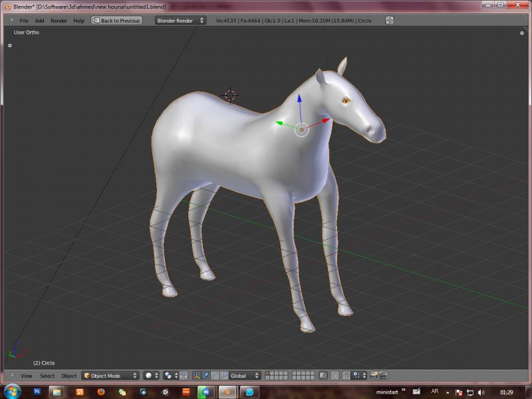Click the green 'm' taskbar application icon
Viewport: 532px width, 399px height.
click(x=206, y=392)
